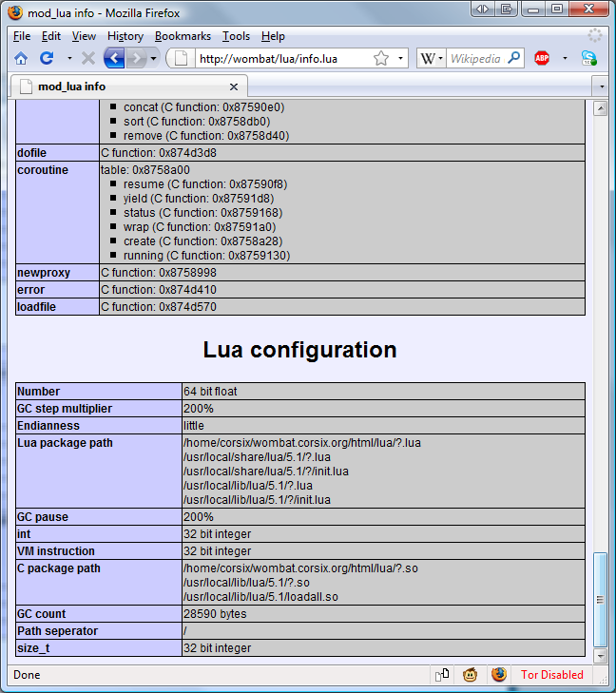Open the back/forward history dropdown

click(152, 58)
